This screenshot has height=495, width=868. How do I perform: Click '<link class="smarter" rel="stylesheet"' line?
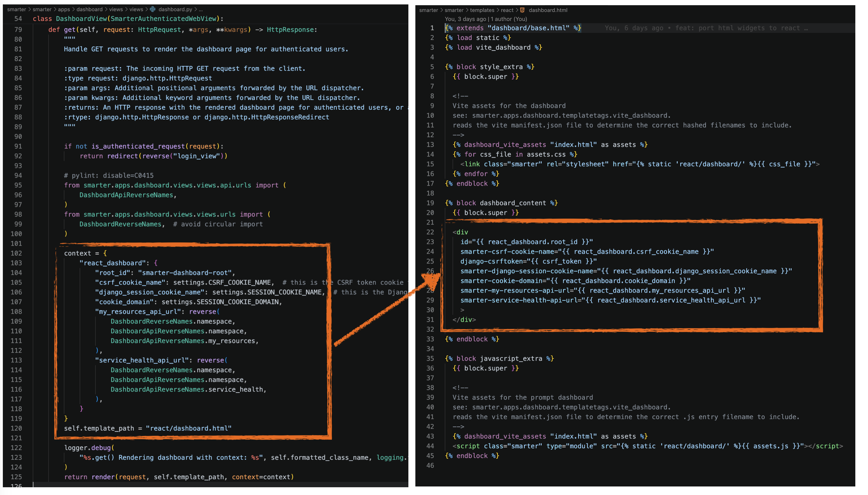pos(640,164)
